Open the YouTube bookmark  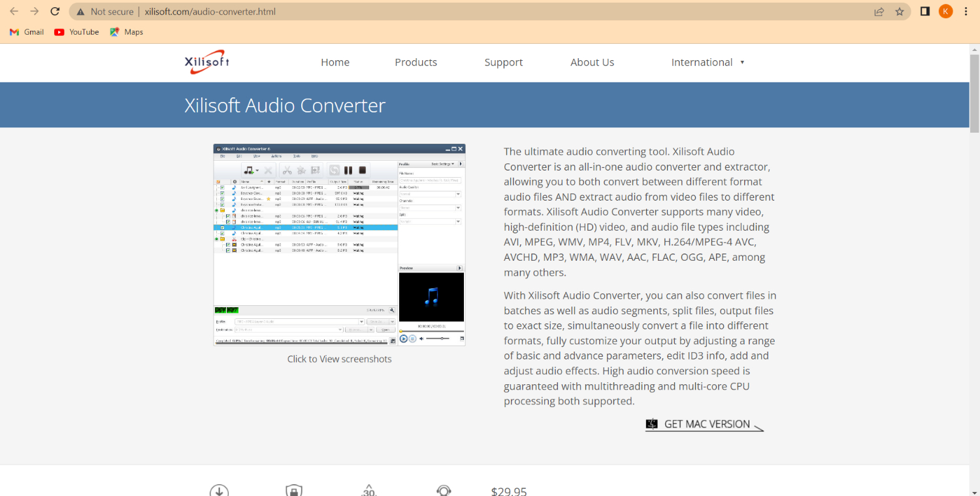point(76,32)
